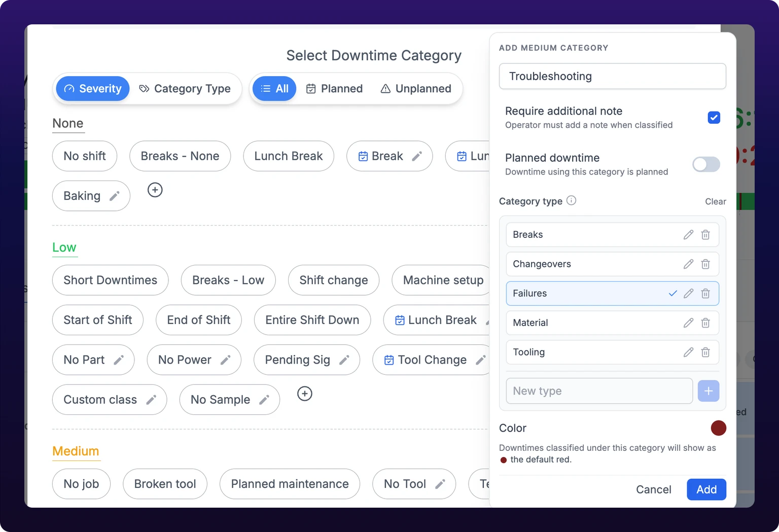The height and width of the screenshot is (532, 779).
Task: Switch to the Severity grouping tab
Action: (93, 89)
